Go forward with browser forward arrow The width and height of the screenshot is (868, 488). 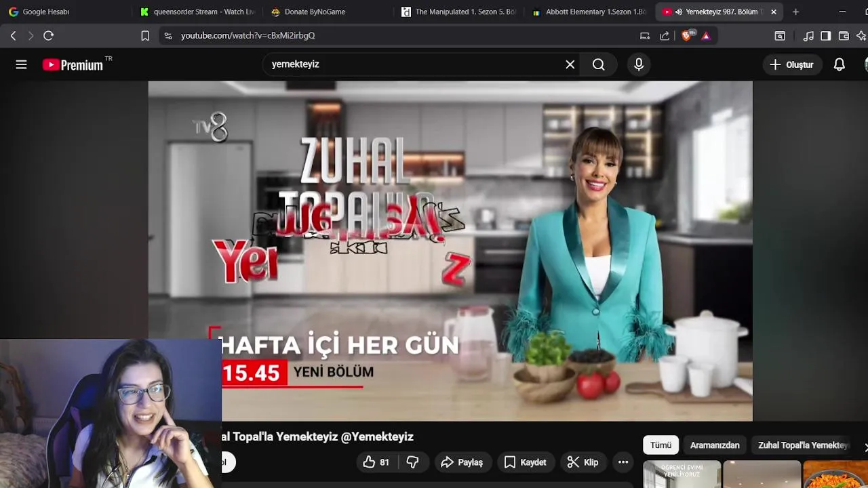coord(31,36)
